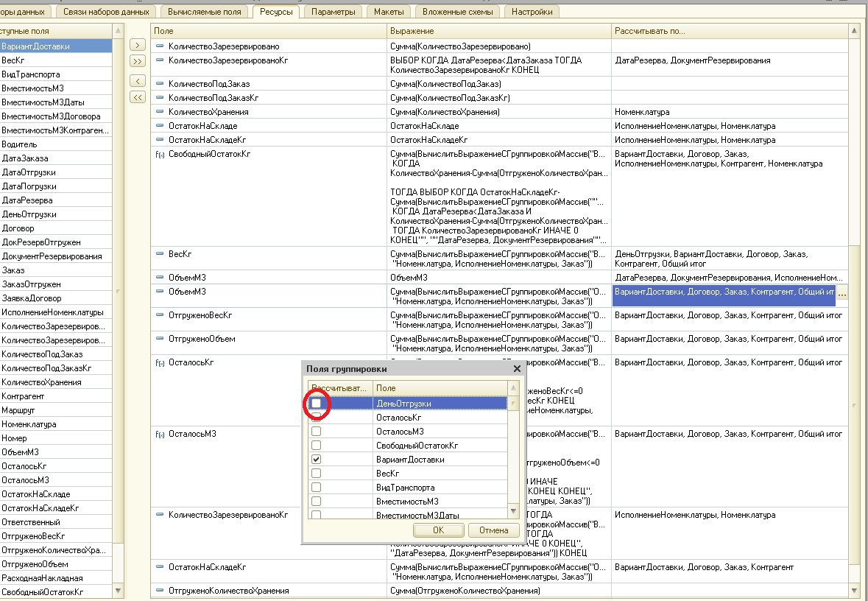Click the Сумма(КоличествоХранения) expression cell

tap(498, 112)
